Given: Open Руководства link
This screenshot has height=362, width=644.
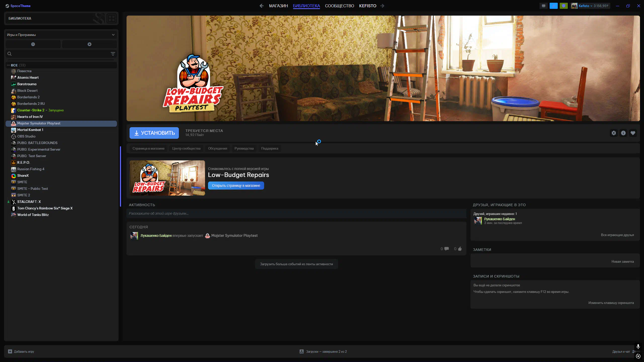Looking at the screenshot, I should pyautogui.click(x=244, y=149).
